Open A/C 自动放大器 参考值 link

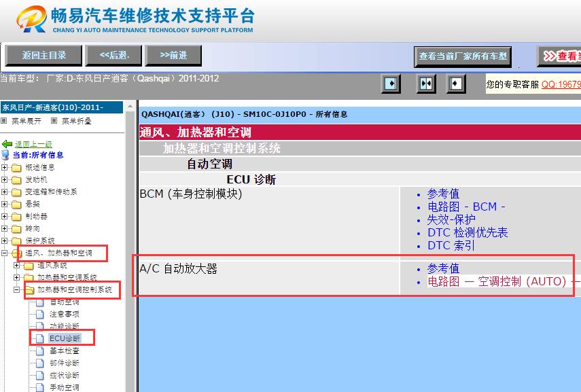443,268
